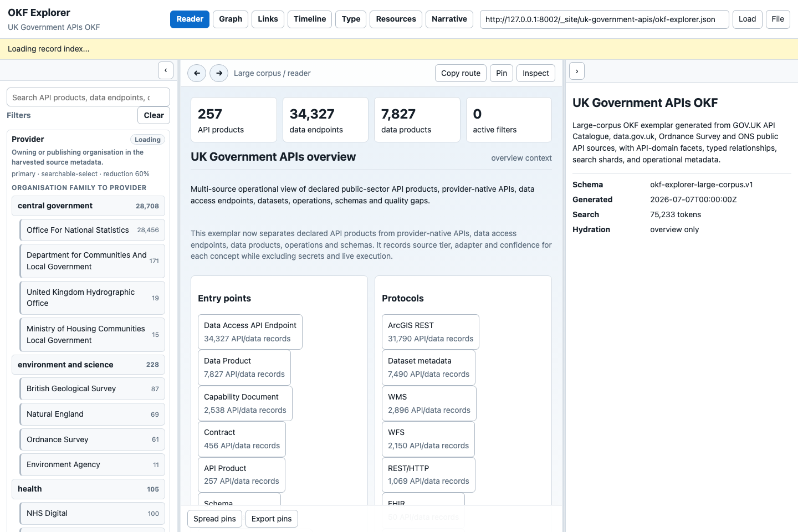Viewport: 798px width, 532px height.
Task: Select the ArcGIS REST protocol
Action: pos(431,332)
